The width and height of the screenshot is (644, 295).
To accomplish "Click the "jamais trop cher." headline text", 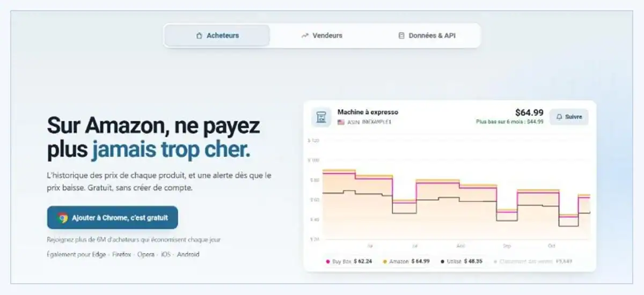I will pos(171,150).
